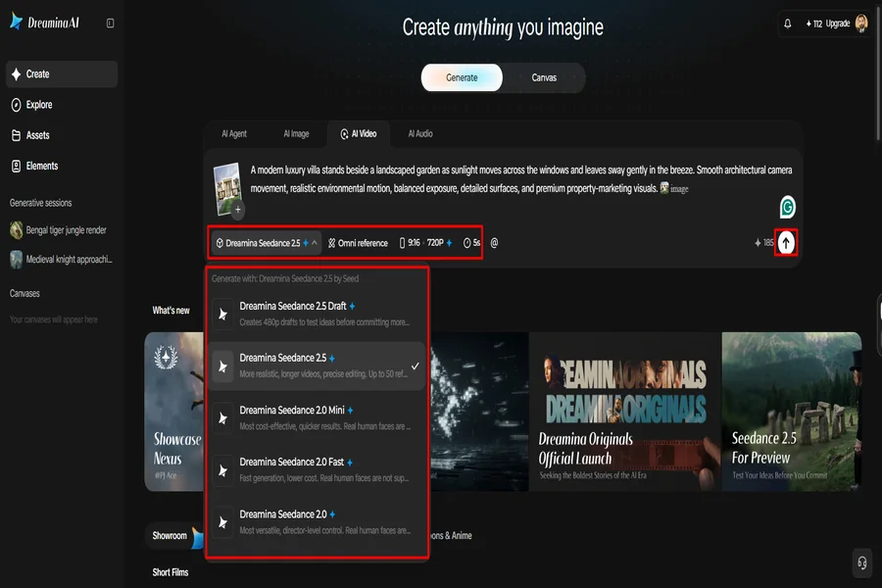
Task: Click the Medieval knight session thumbnail icon
Action: pos(17,260)
